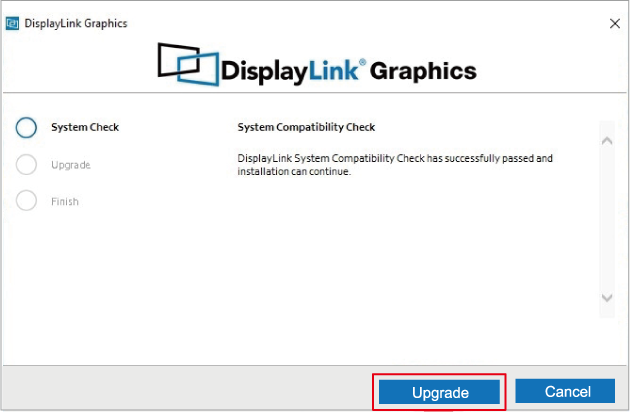Select the Upgrade step circle in the sidebar
Screen dimensions: 630x413
pyautogui.click(x=27, y=164)
